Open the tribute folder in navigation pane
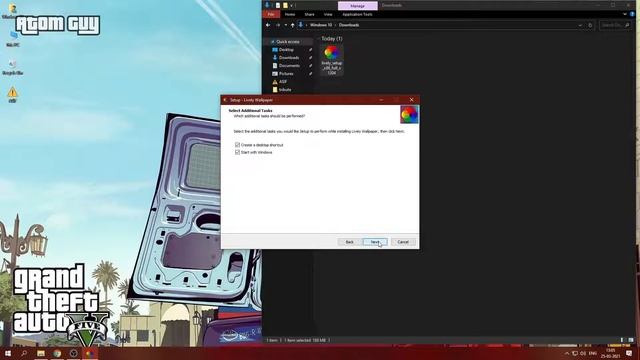 (285, 90)
